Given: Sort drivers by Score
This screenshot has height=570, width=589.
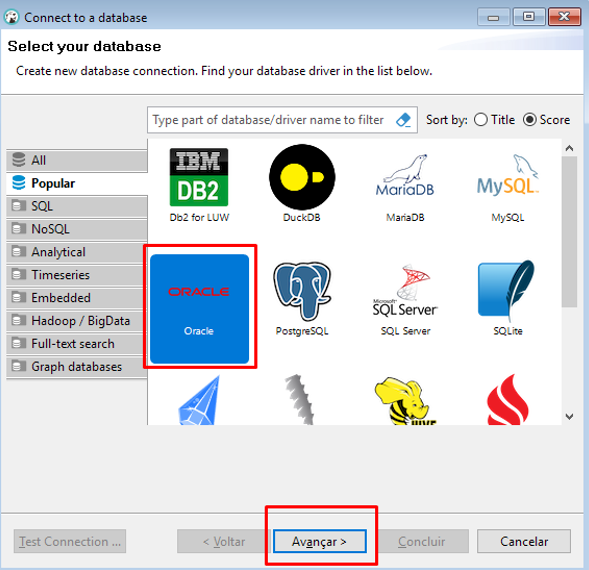Looking at the screenshot, I should (x=547, y=120).
